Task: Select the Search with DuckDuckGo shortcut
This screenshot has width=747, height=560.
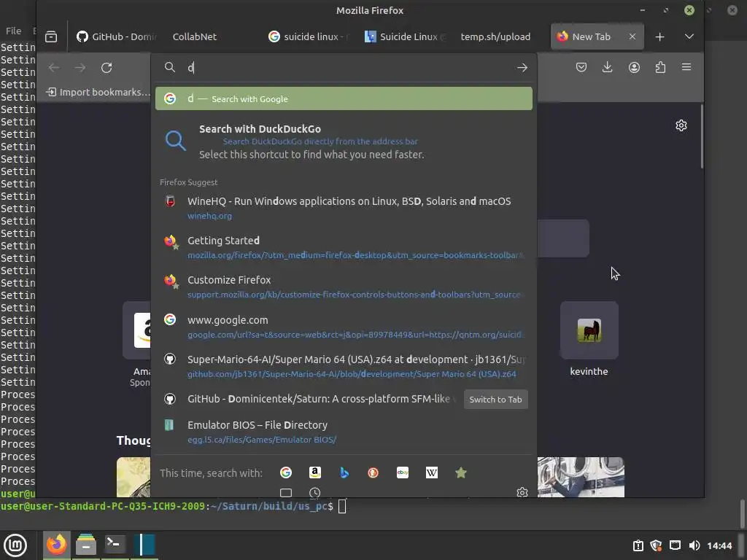Action: (x=344, y=141)
